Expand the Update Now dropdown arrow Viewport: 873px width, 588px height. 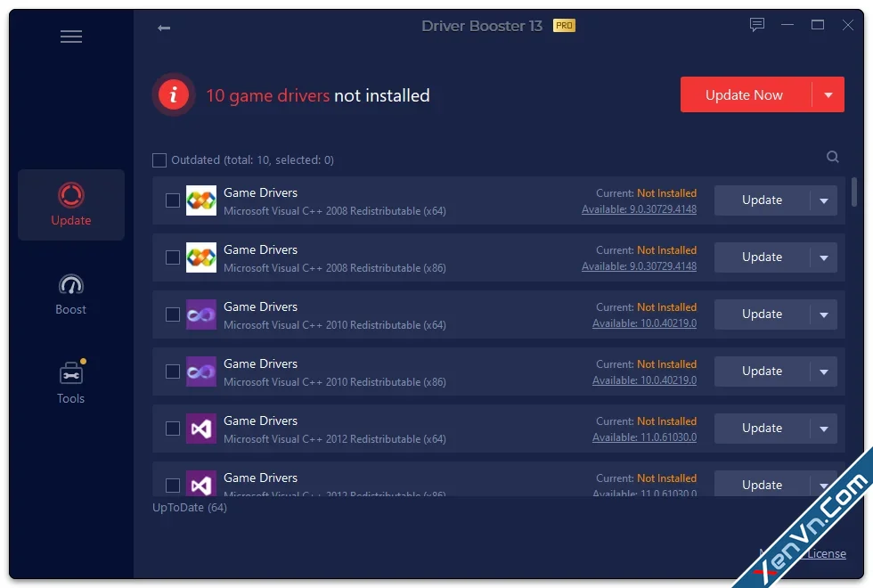pos(828,94)
